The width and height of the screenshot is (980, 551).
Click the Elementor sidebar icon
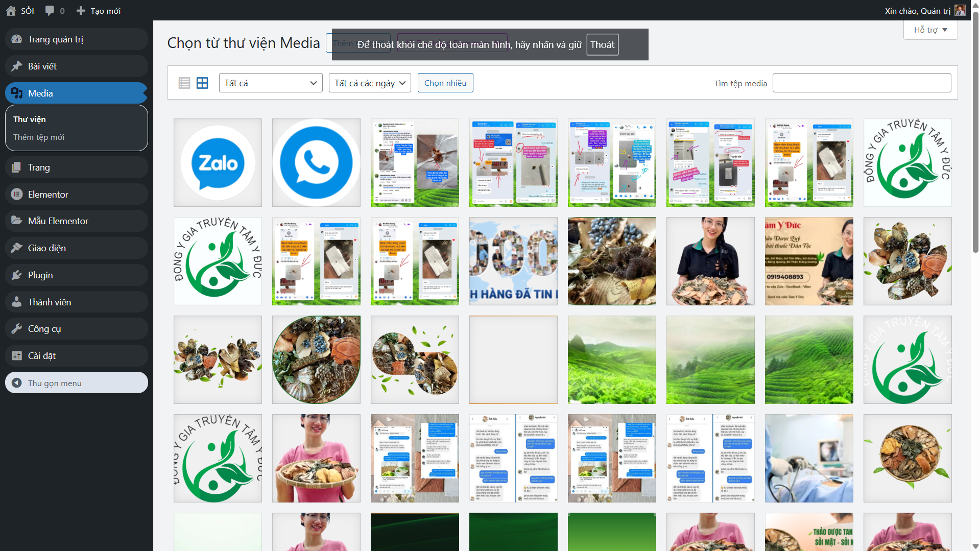point(17,195)
